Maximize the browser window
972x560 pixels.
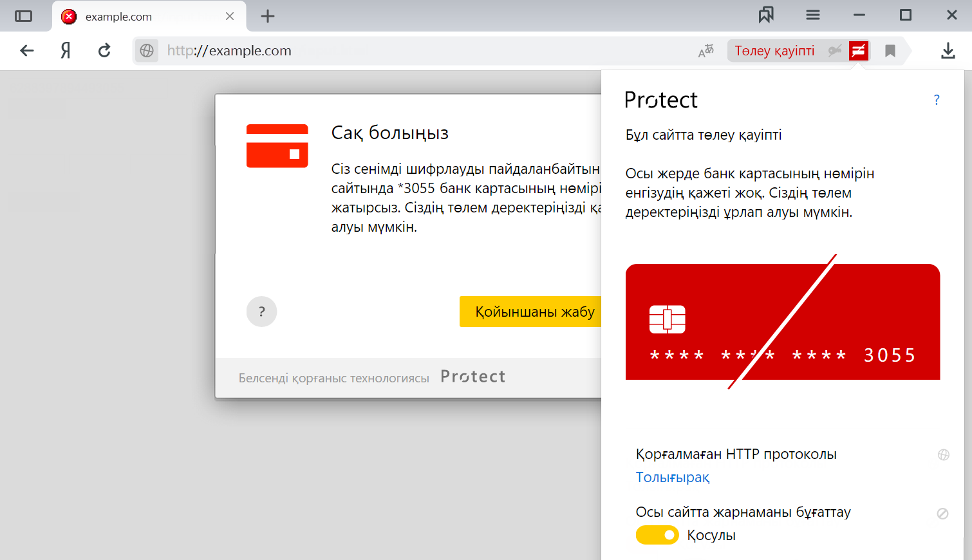point(906,15)
